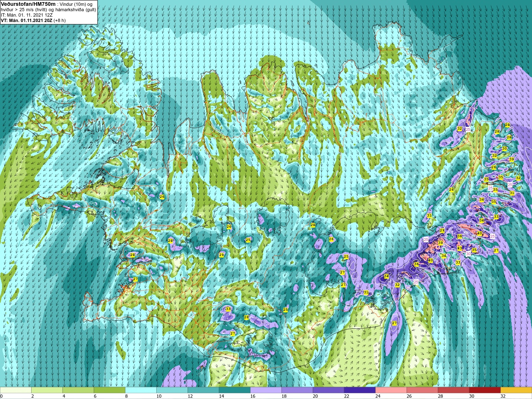532x399 pixels.
Task: Pick the 8–10 m/s light cyan legend swatch
Action: pos(141,390)
